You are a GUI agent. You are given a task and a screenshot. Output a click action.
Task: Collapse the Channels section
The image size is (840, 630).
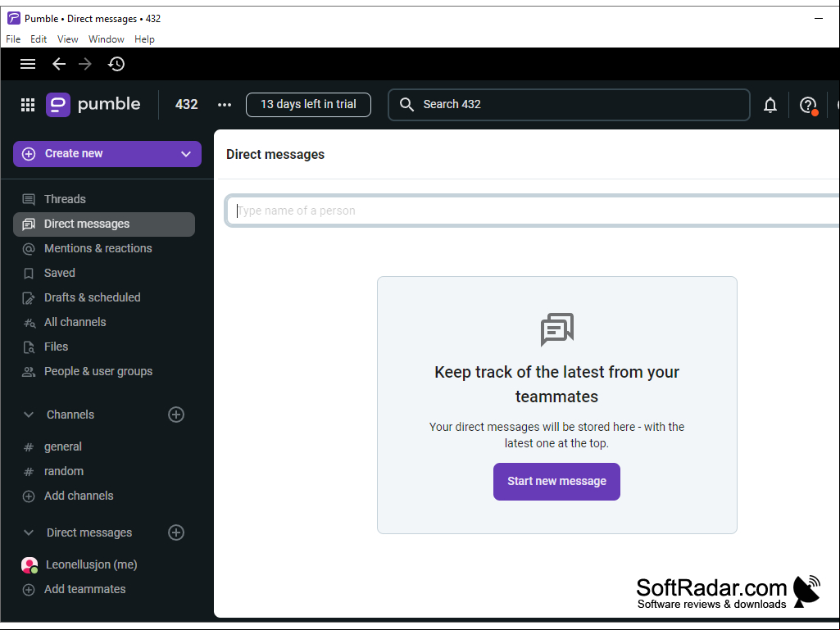(29, 415)
